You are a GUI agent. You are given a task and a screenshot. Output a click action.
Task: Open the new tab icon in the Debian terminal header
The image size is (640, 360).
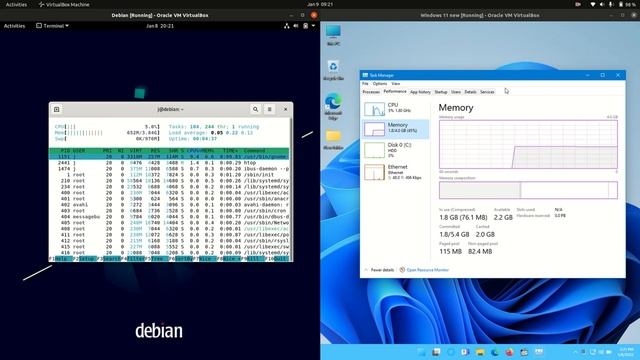tap(57, 109)
